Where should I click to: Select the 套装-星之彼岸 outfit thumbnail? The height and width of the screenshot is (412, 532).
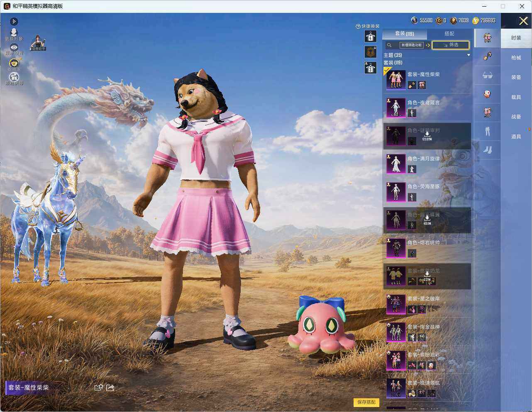[x=396, y=304]
